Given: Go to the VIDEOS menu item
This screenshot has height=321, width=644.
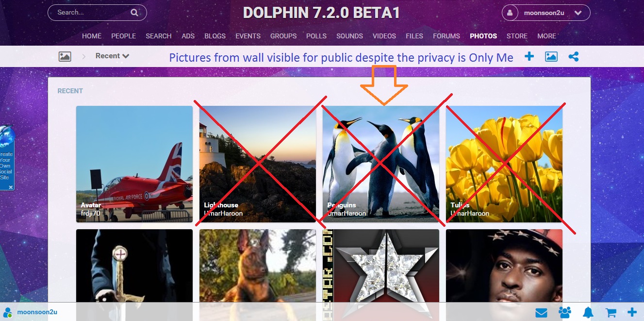Looking at the screenshot, I should 384,36.
